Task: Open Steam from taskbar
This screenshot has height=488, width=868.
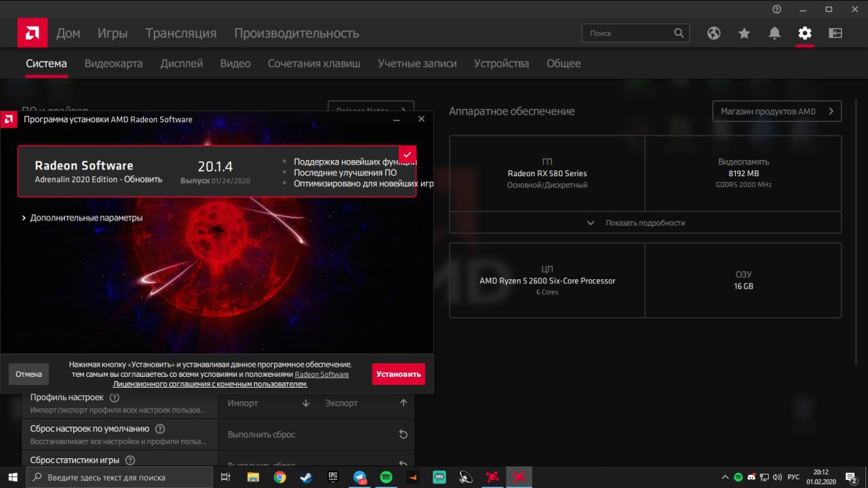Action: (306, 477)
